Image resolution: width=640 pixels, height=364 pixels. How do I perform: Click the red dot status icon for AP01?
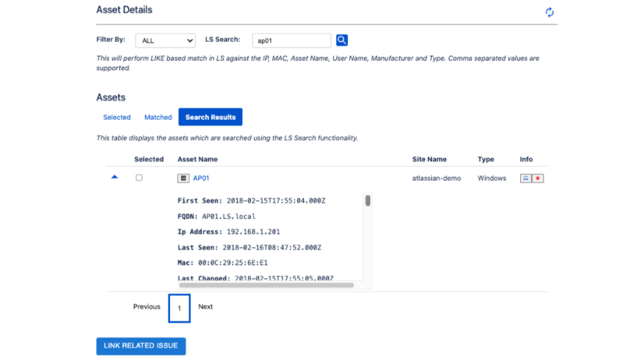pyautogui.click(x=538, y=179)
